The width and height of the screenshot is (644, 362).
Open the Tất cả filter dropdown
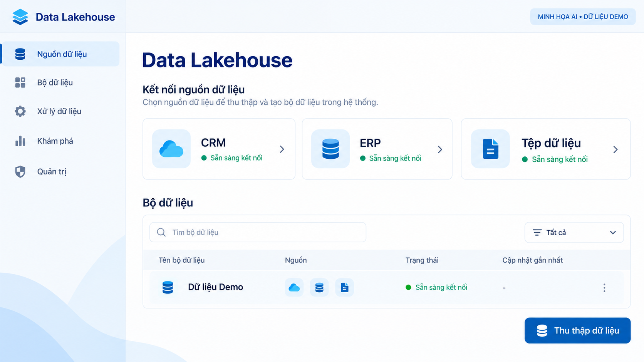(574, 233)
